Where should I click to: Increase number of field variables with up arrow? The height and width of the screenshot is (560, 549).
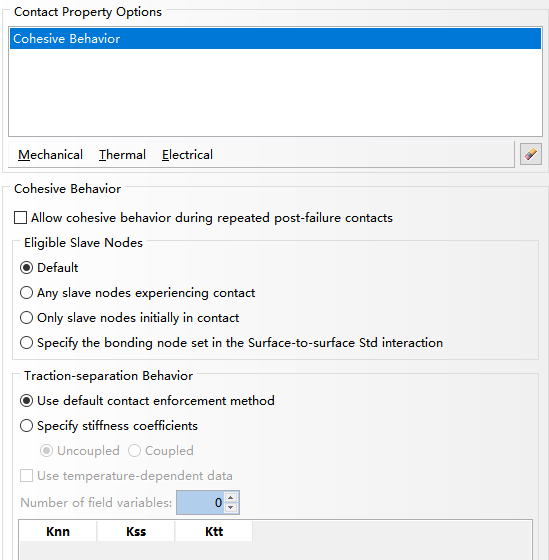[x=231, y=498]
